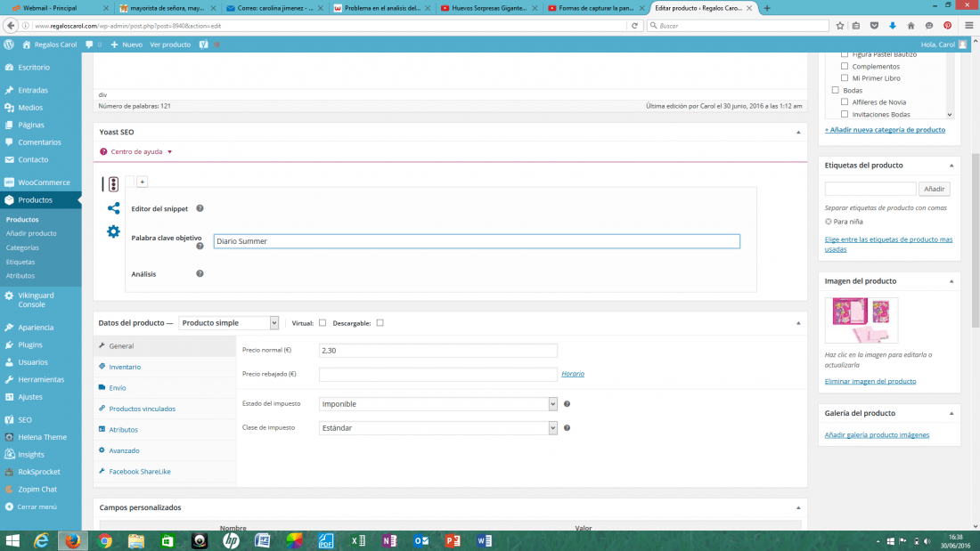This screenshot has width=980, height=551.
Task: Open the Yoast icon in admin bar
Action: tap(204, 45)
